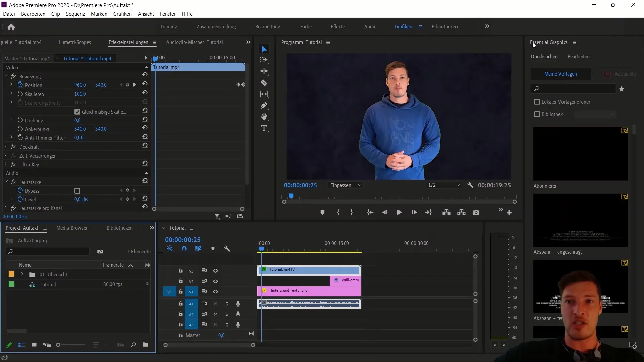Click Find magnifier in Project panel footer
The width and height of the screenshot is (644, 362).
tap(133, 345)
